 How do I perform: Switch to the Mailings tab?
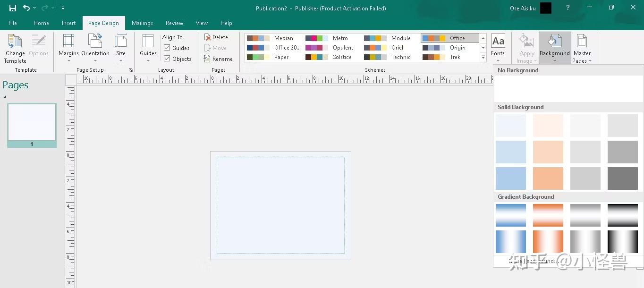pyautogui.click(x=142, y=23)
